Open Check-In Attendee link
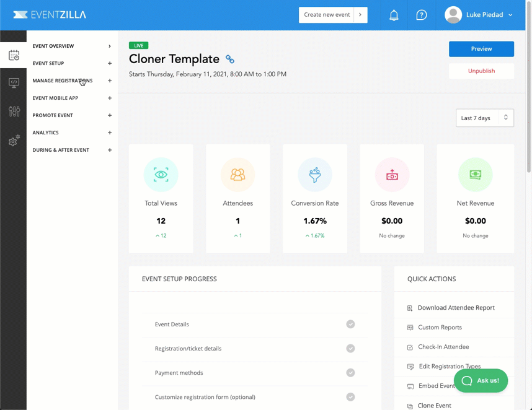Image resolution: width=532 pixels, height=410 pixels. (443, 347)
